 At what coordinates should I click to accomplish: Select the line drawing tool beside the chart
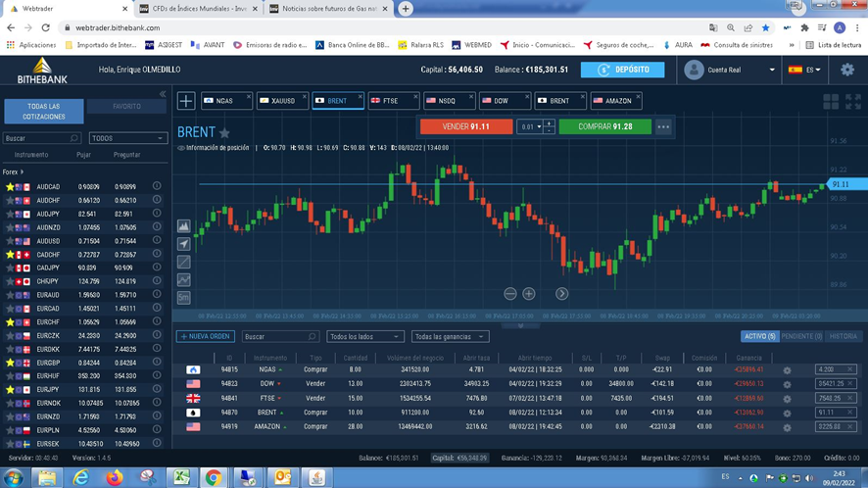(x=184, y=262)
